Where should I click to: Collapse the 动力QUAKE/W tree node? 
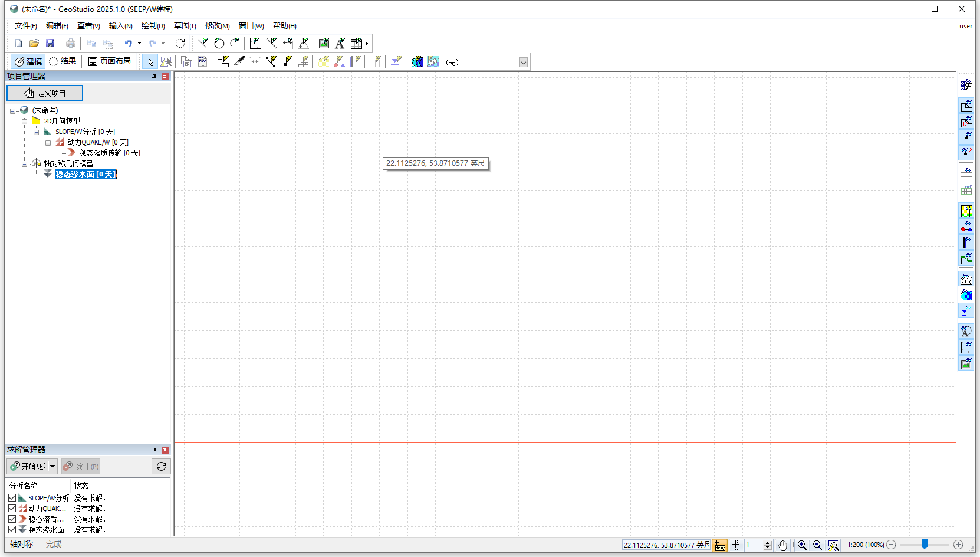[x=48, y=143]
